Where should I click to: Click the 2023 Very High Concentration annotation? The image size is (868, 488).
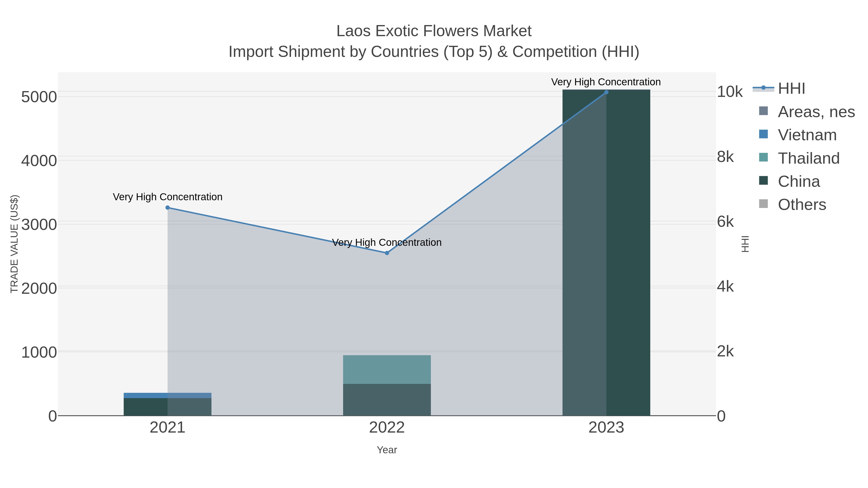[606, 82]
